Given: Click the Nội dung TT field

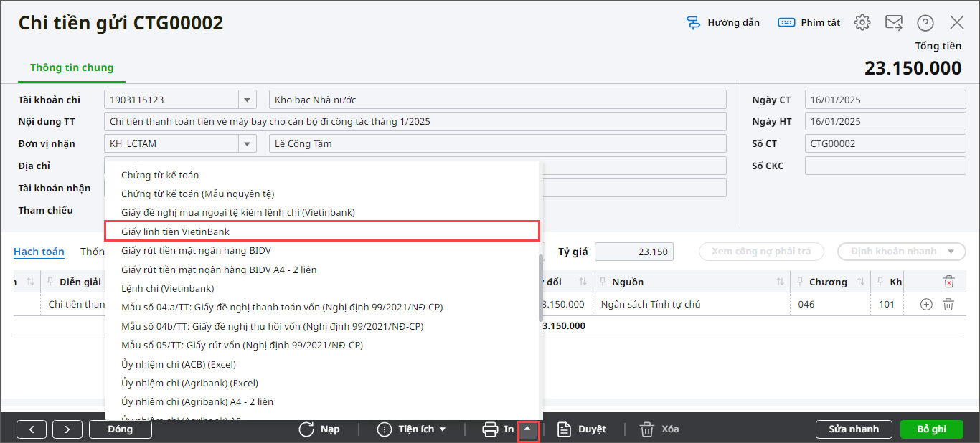Looking at the screenshot, I should coord(415,121).
